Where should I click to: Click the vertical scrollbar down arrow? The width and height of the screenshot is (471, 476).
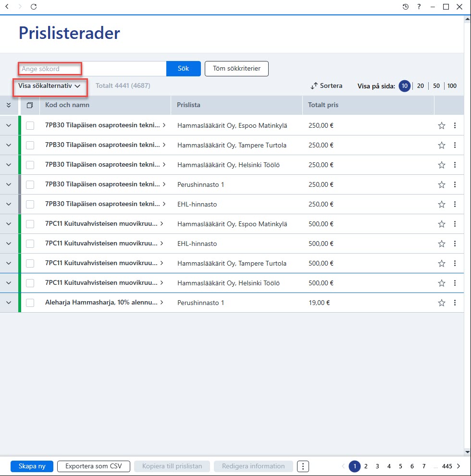pyautogui.click(x=467, y=452)
